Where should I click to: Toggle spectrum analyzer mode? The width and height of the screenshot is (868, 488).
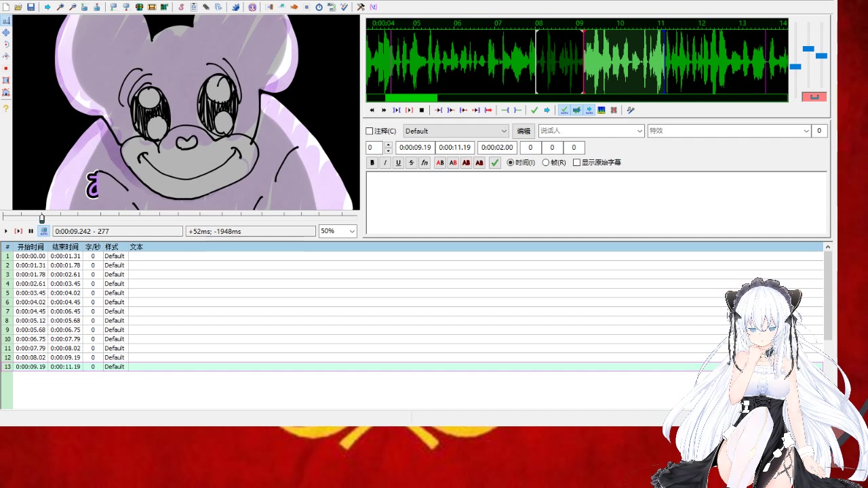(x=601, y=110)
